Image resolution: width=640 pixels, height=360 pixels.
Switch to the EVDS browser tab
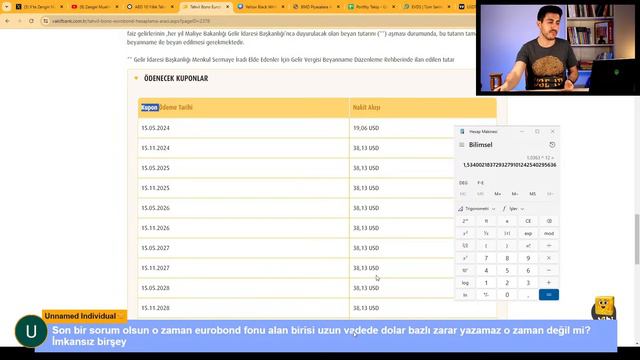(x=426, y=7)
